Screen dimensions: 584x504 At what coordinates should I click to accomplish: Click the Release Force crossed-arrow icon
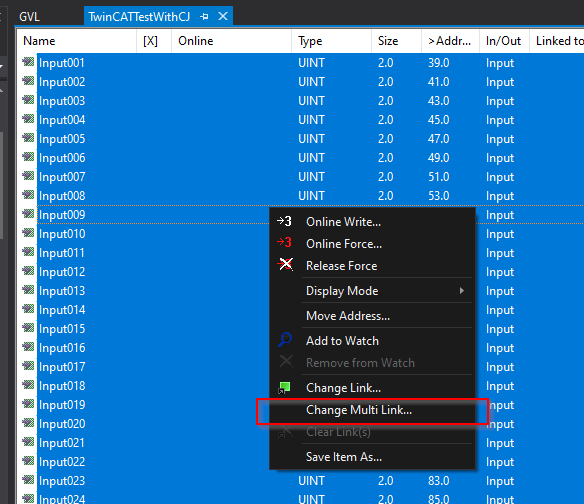click(x=285, y=264)
